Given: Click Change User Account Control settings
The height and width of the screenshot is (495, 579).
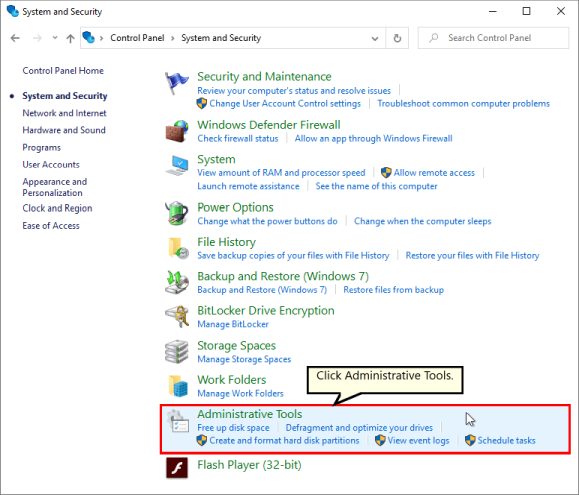Looking at the screenshot, I should [x=285, y=103].
